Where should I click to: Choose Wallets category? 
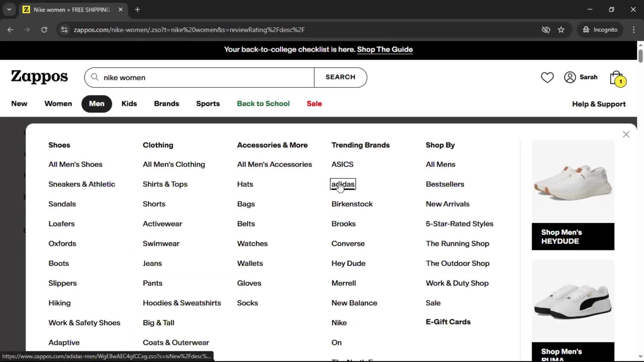[x=250, y=263]
